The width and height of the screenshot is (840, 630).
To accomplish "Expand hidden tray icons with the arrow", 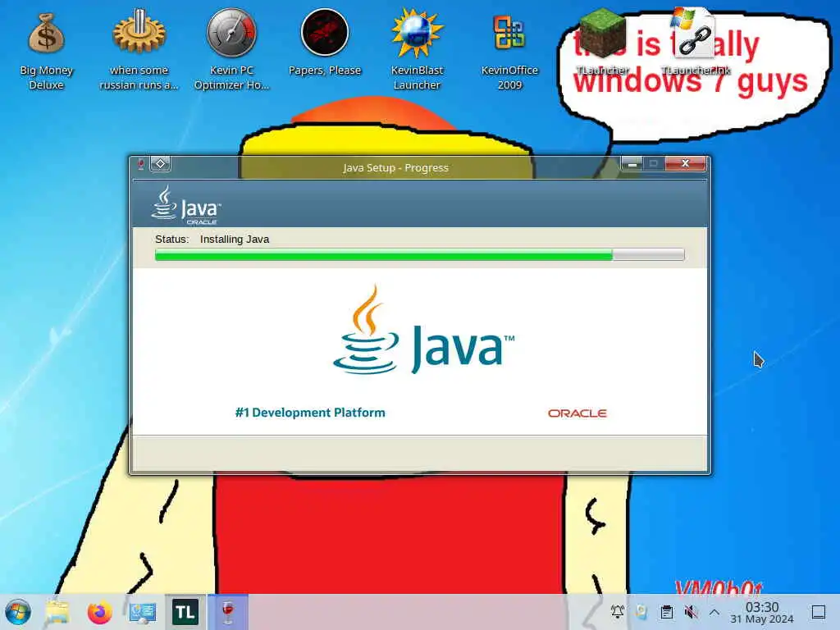I will 714,612.
